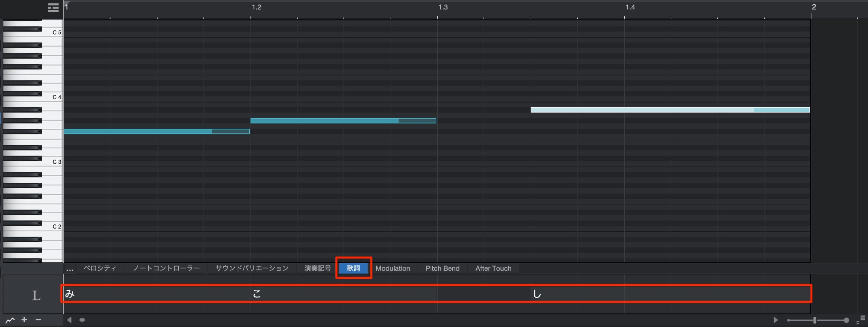The width and height of the screenshot is (868, 327).
Task: Switch to the ベロシティ tab
Action: [x=100, y=268]
